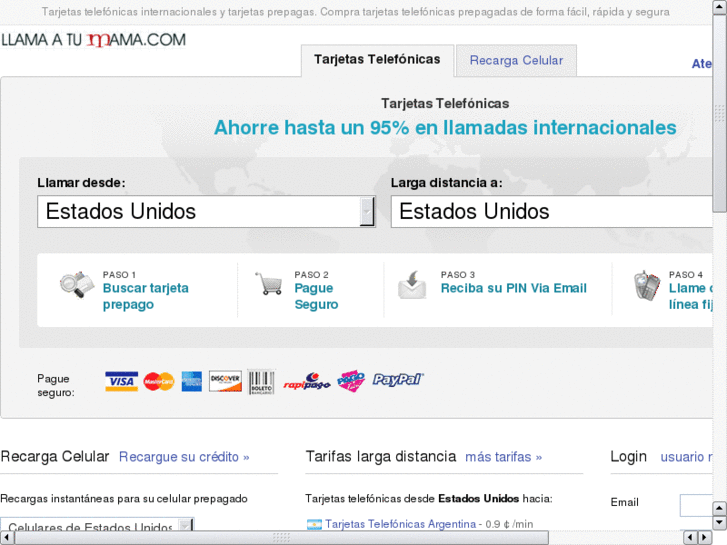This screenshot has width=727, height=545.
Task: Click the Tarifas larga distancia heading
Action: pos(381,456)
